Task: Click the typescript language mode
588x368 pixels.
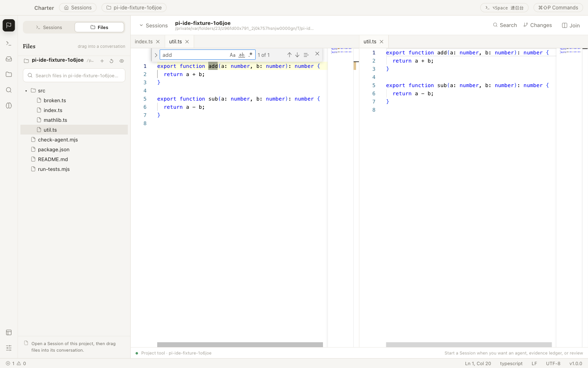Action: click(x=511, y=364)
